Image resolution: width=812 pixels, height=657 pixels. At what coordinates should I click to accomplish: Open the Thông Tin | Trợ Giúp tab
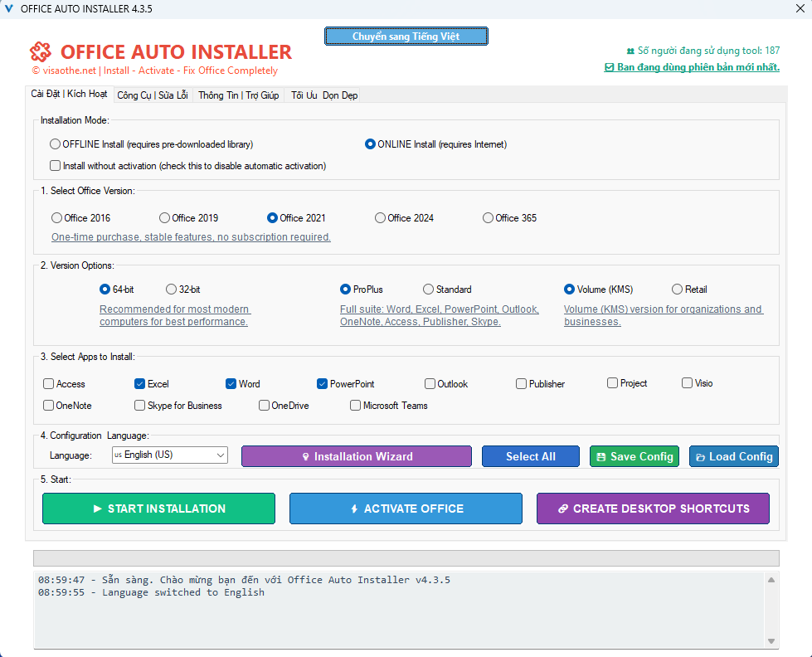238,95
